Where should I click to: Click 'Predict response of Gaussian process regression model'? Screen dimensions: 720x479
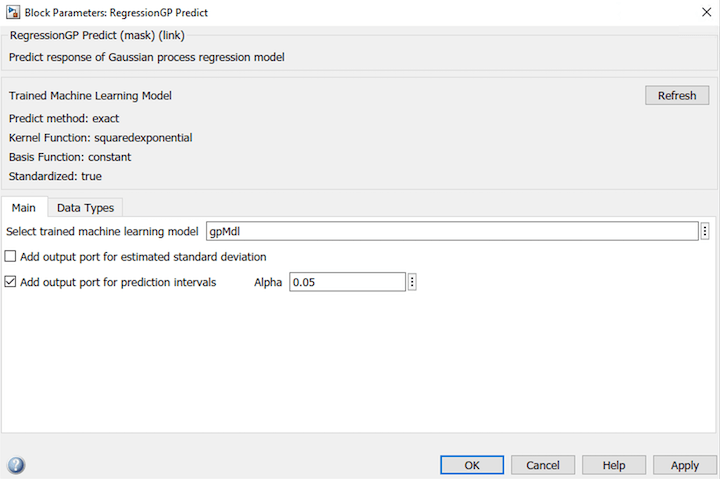pyautogui.click(x=146, y=57)
